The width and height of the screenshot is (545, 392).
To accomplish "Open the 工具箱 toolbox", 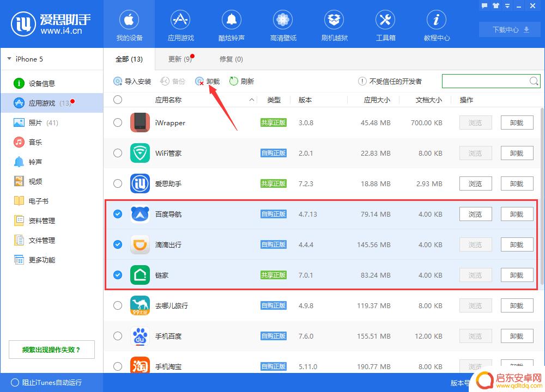I will tap(385, 24).
